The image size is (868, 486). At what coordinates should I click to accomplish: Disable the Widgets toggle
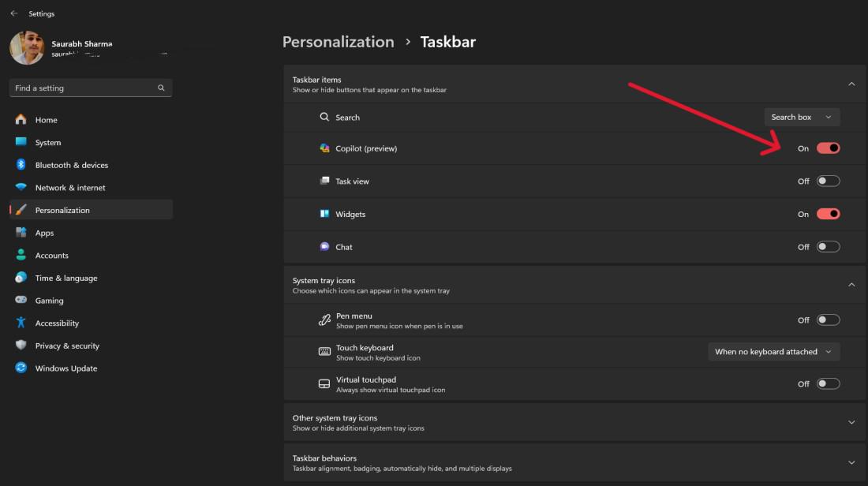(x=828, y=214)
